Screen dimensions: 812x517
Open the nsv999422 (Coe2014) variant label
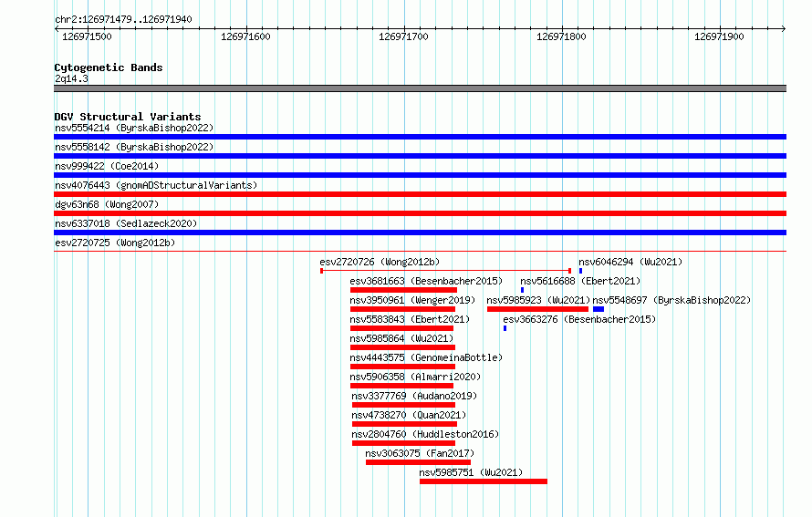[107, 166]
